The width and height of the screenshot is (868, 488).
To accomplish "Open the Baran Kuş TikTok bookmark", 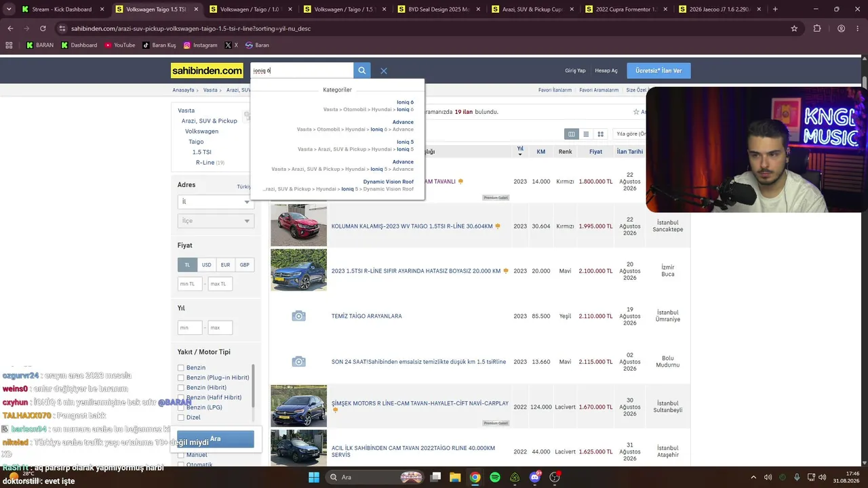I will 159,45.
